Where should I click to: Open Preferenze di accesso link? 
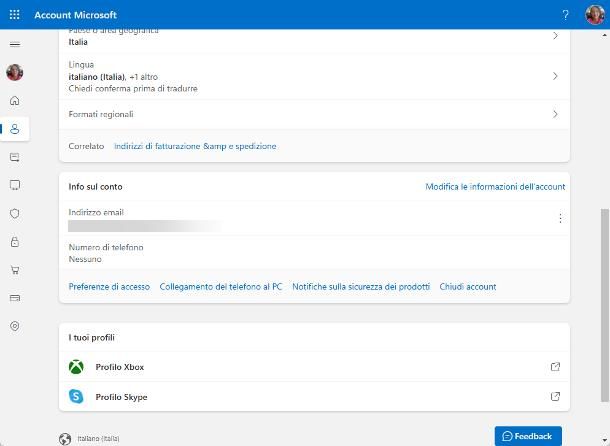tap(109, 287)
